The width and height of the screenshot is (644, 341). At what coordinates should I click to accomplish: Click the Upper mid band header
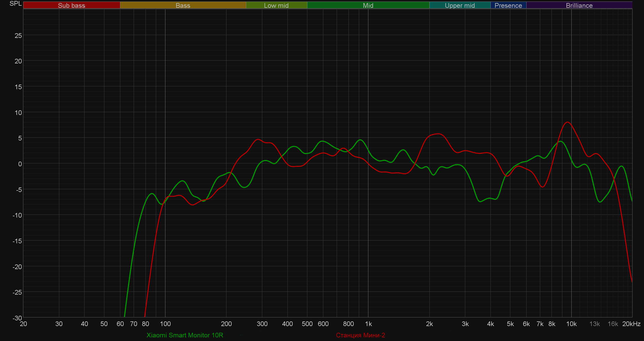pyautogui.click(x=460, y=5)
